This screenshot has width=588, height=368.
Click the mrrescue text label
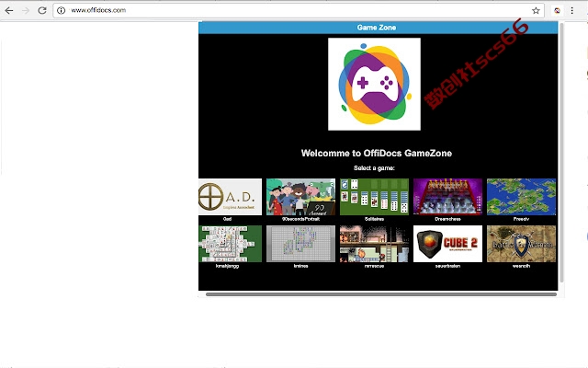tap(374, 266)
